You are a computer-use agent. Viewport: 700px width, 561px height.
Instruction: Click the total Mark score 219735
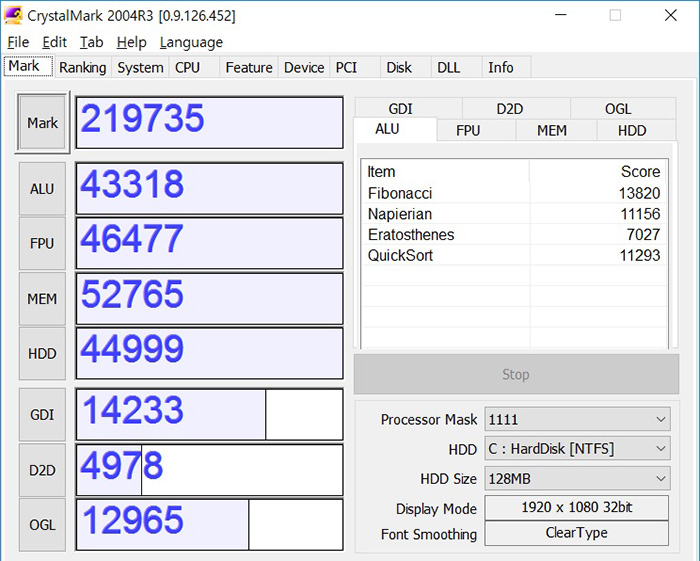point(209,123)
